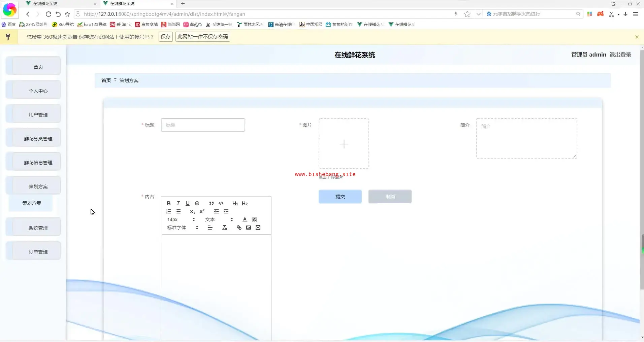Viewport: 644px width, 342px height.
Task: Underline text with the U icon
Action: tap(188, 203)
